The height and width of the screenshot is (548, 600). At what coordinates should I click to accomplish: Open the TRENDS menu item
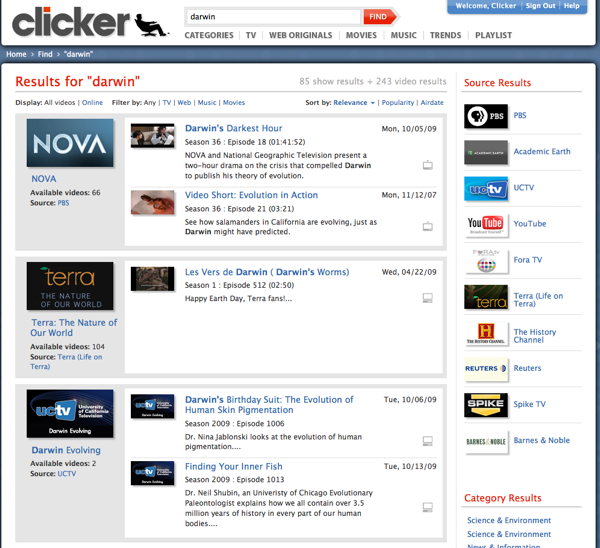coord(445,35)
